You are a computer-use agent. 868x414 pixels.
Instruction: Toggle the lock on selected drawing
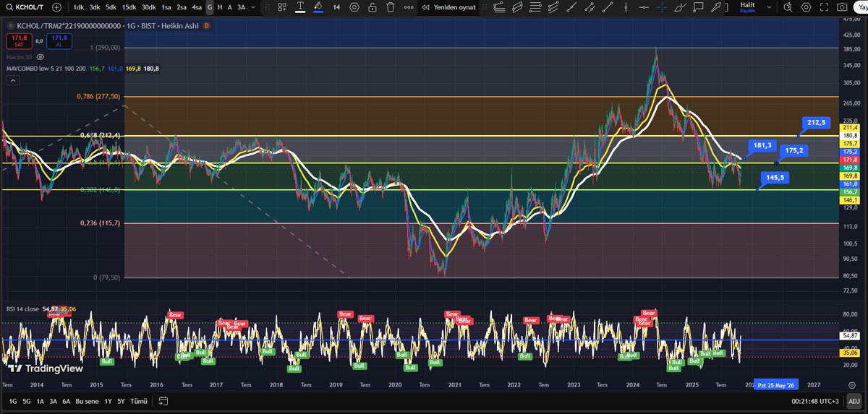coord(372,7)
